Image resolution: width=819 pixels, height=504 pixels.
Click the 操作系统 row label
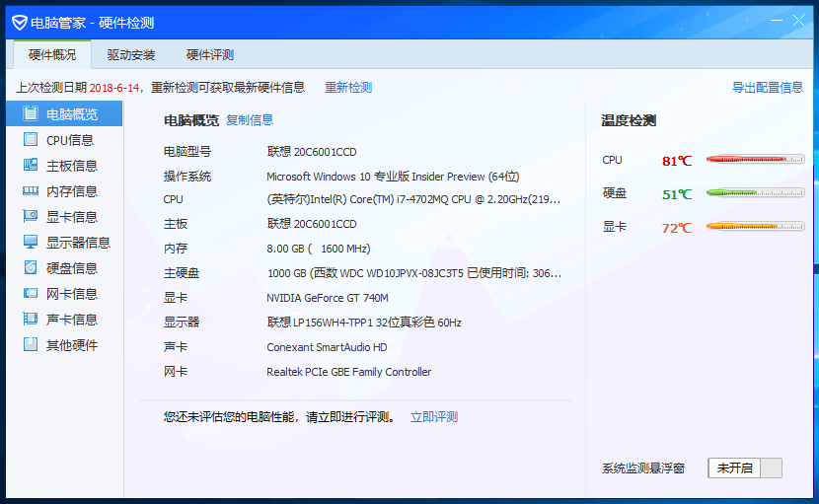point(187,176)
